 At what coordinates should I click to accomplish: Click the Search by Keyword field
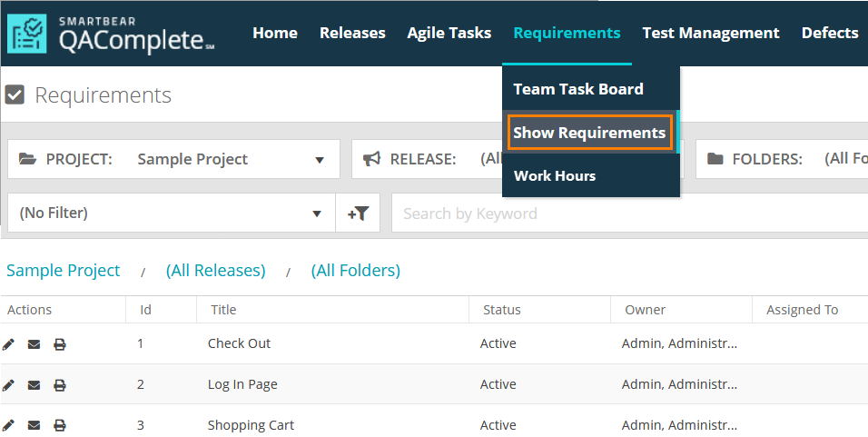coord(626,214)
